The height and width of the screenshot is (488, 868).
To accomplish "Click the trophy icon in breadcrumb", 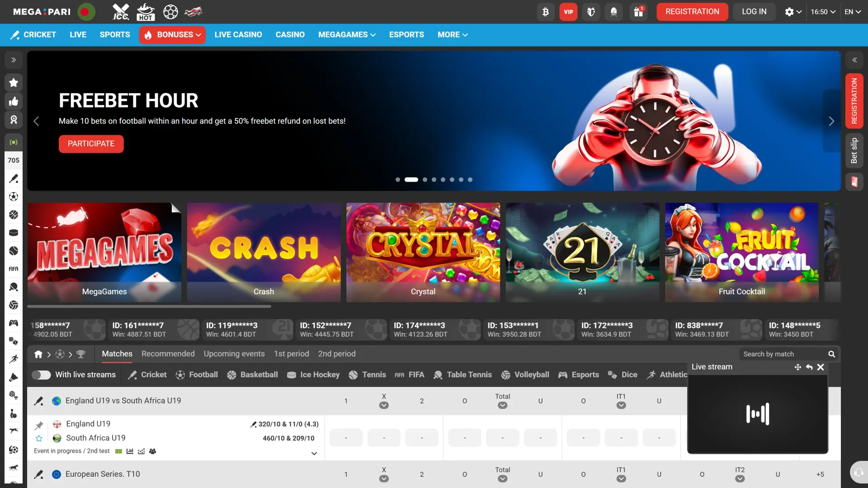I will click(81, 354).
